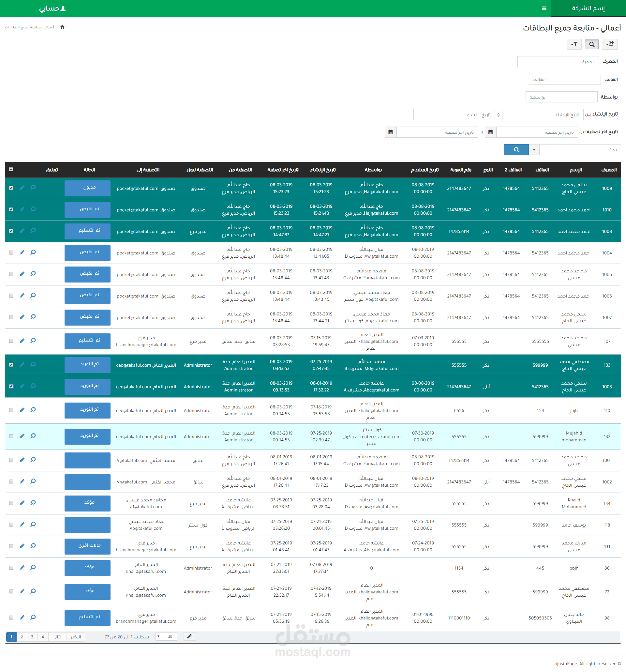Toggle select-all checkbox in table header
The width and height of the screenshot is (626, 672).
click(11, 169)
